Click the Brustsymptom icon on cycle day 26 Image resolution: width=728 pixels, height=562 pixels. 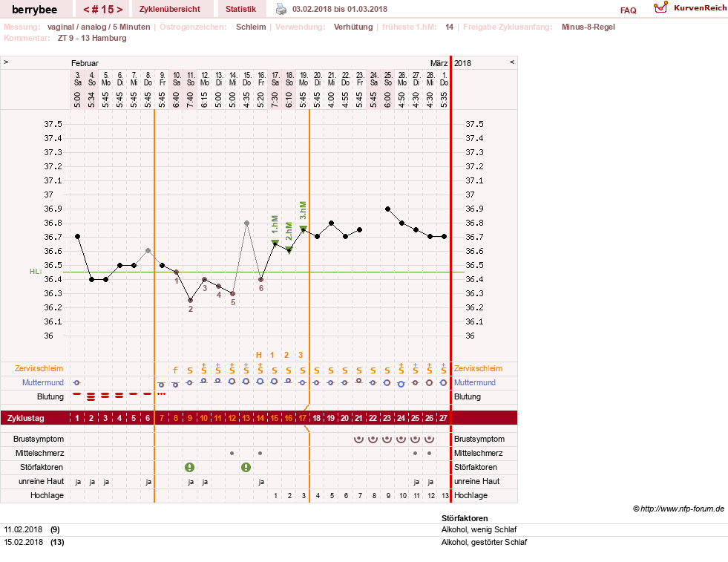(430, 439)
